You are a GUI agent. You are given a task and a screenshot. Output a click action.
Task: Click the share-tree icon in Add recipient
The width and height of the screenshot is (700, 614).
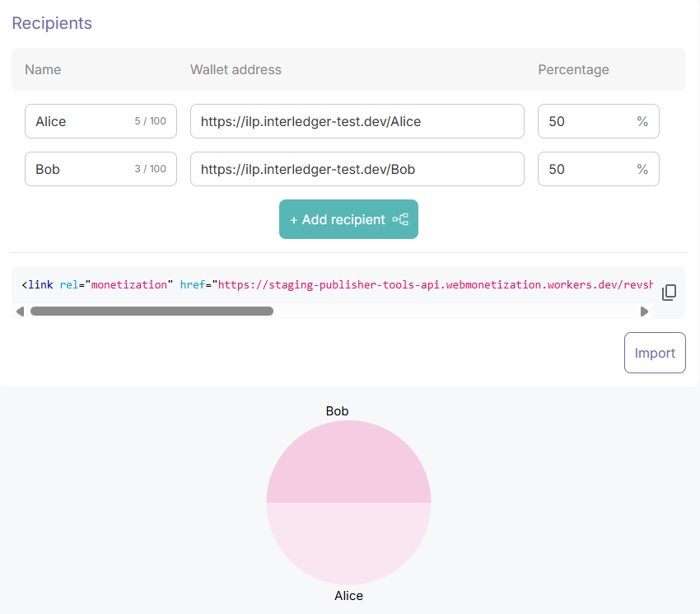point(400,219)
